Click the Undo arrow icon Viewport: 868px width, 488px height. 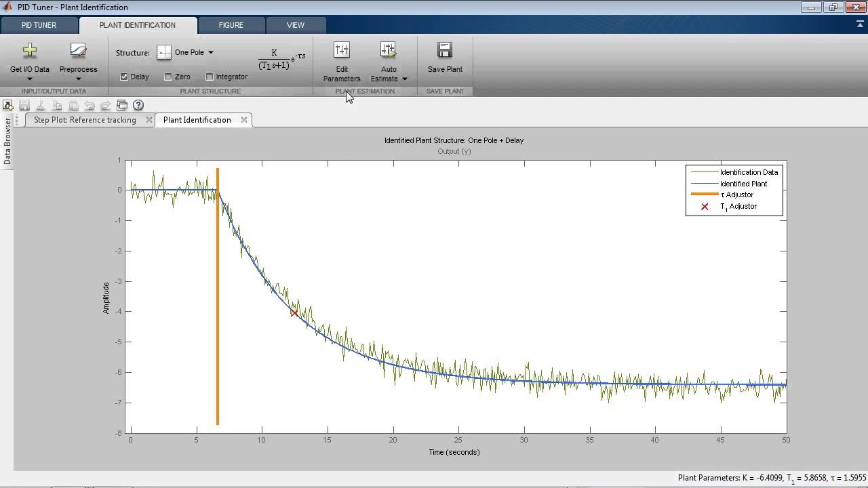90,105
